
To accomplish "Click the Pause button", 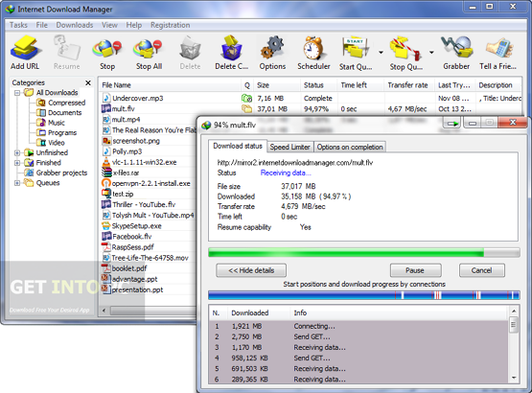I will (x=415, y=270).
